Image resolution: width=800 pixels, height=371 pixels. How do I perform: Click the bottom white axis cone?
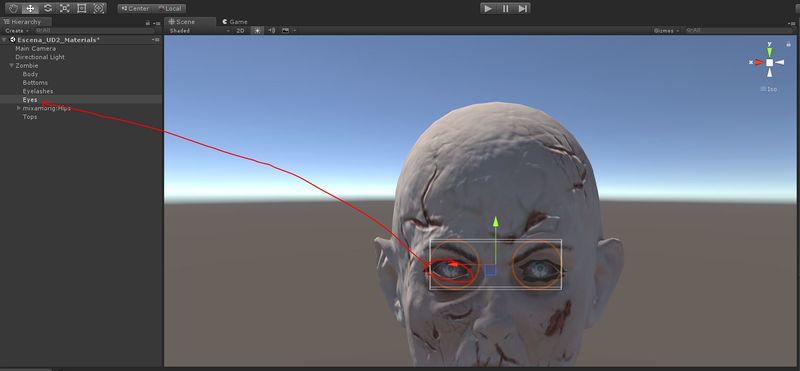(769, 72)
